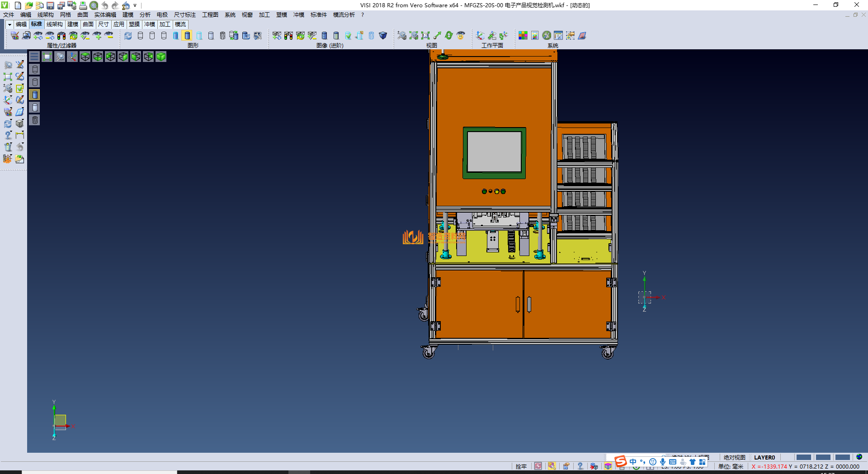Expand the toolbar tabs dropdown arrow
868x474 pixels.
[9, 24]
